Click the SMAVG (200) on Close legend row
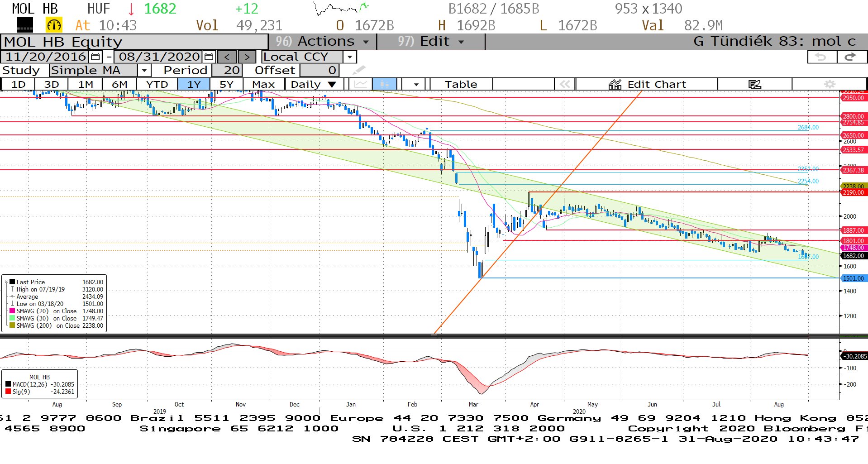The height and width of the screenshot is (464, 868). (x=56, y=325)
